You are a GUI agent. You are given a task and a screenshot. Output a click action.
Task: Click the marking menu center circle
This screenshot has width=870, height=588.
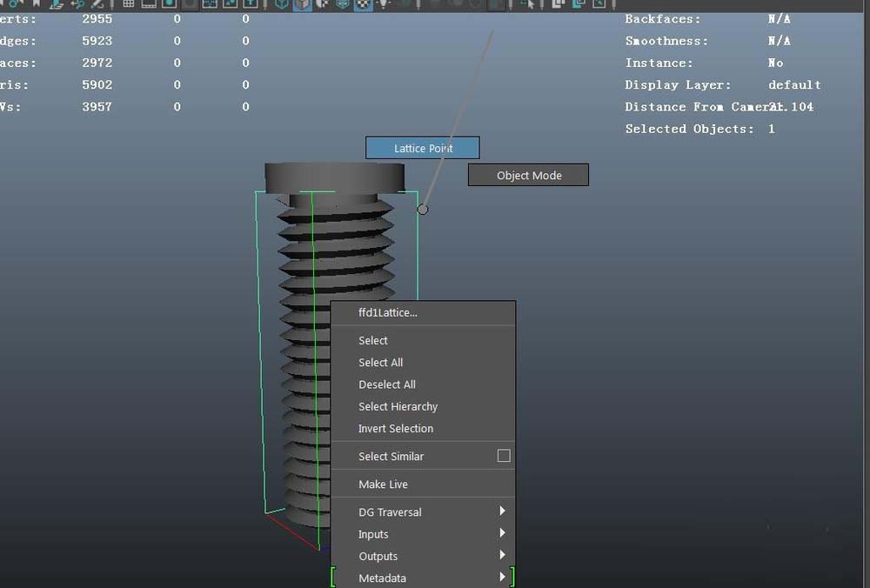pyautogui.click(x=423, y=209)
